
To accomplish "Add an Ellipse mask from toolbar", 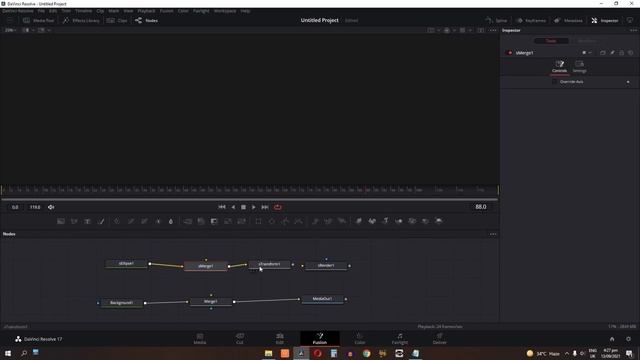I will tap(272, 221).
